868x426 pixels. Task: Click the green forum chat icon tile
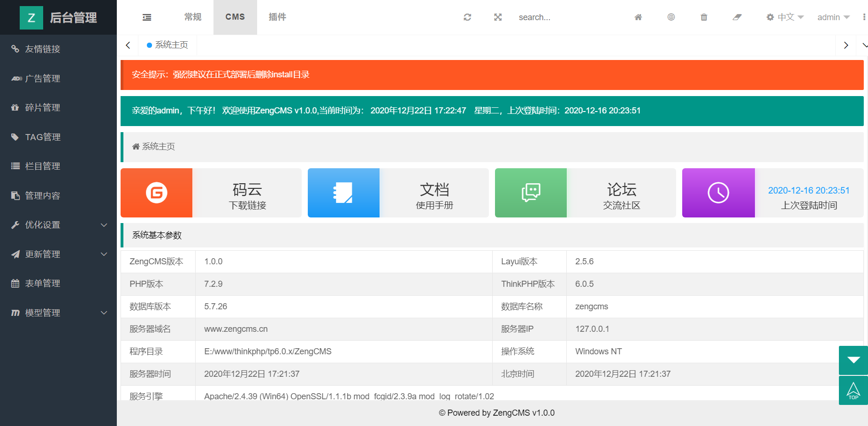[x=531, y=193]
